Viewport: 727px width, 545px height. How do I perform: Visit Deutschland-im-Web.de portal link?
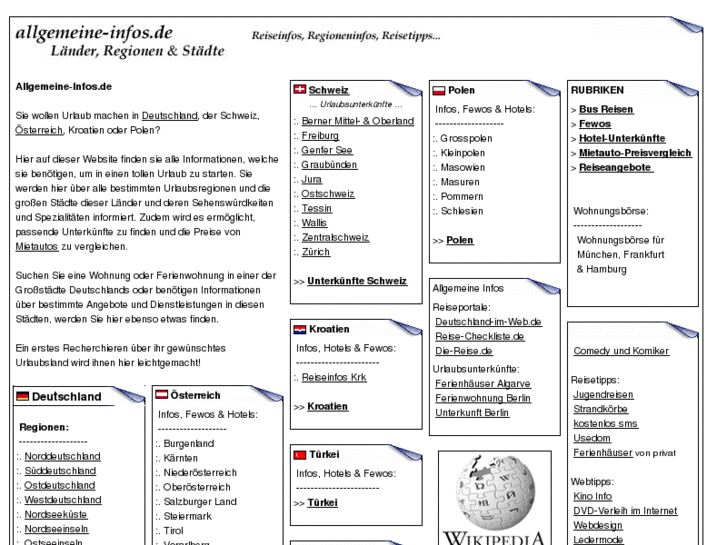(488, 321)
